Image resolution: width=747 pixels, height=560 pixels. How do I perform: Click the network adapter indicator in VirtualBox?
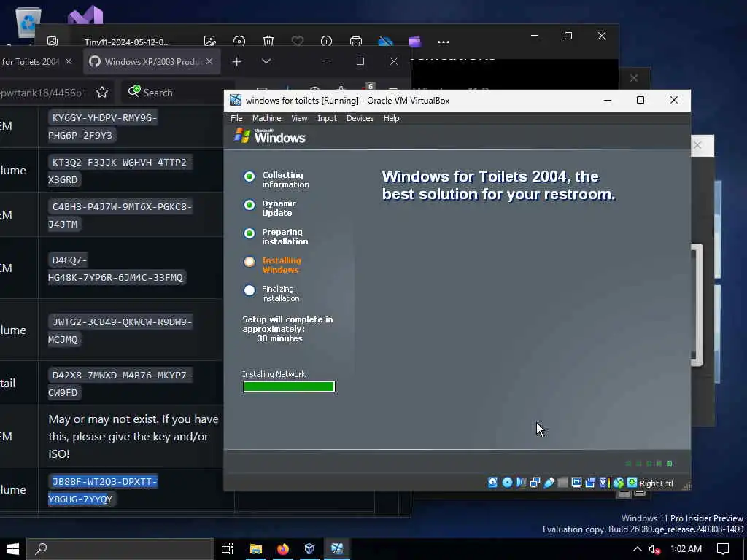click(x=535, y=483)
